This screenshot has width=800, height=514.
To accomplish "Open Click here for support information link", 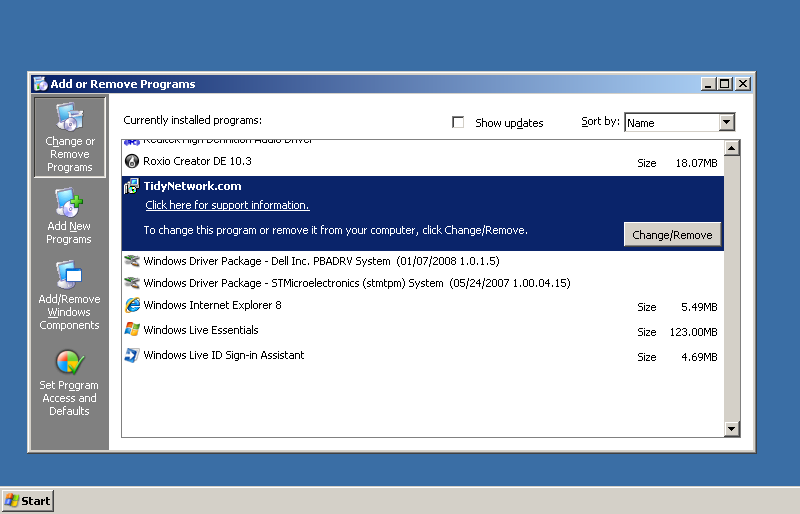I will [228, 205].
